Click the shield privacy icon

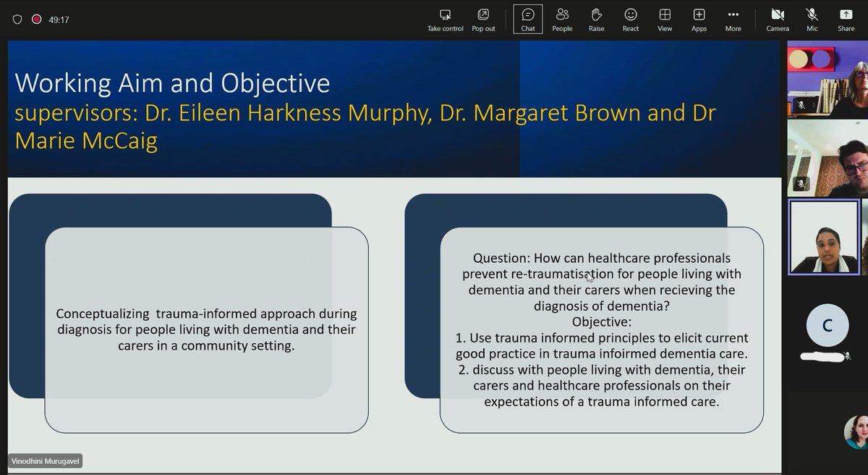click(x=17, y=20)
